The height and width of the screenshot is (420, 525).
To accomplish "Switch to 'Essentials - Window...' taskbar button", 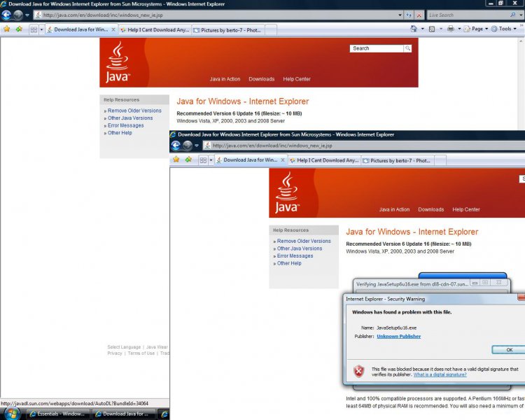I will (x=58, y=414).
